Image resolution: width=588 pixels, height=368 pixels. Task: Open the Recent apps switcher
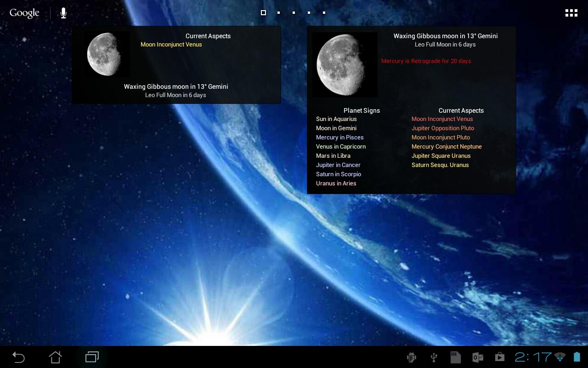92,357
